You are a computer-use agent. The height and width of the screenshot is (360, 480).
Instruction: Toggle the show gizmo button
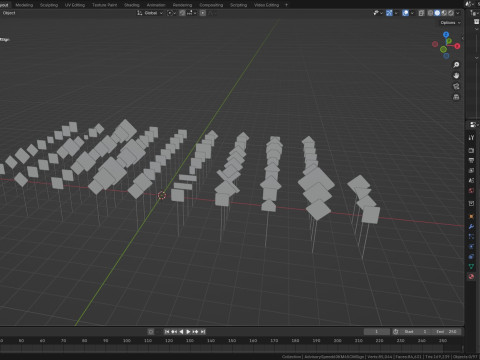[x=389, y=13]
